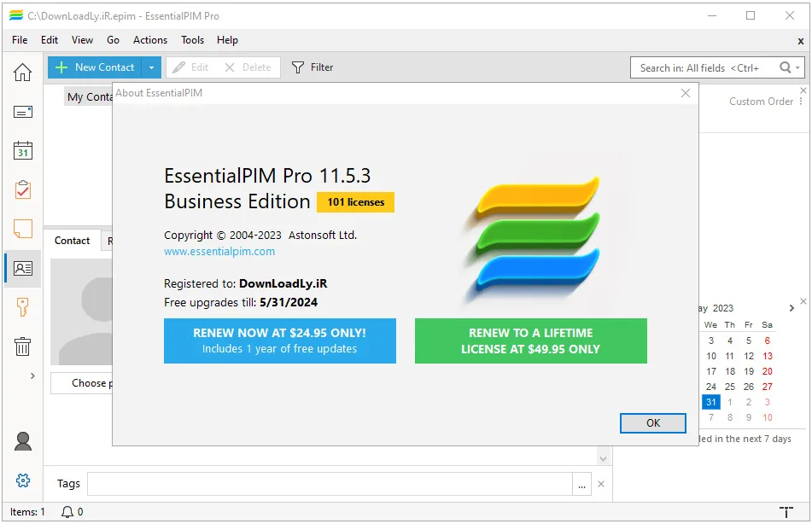Viewport: 812px width, 524px height.
Task: Click into the Tags input field
Action: point(330,484)
